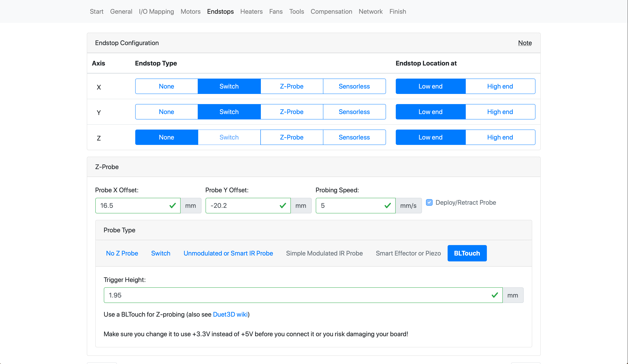Open the Network tab

(x=371, y=11)
